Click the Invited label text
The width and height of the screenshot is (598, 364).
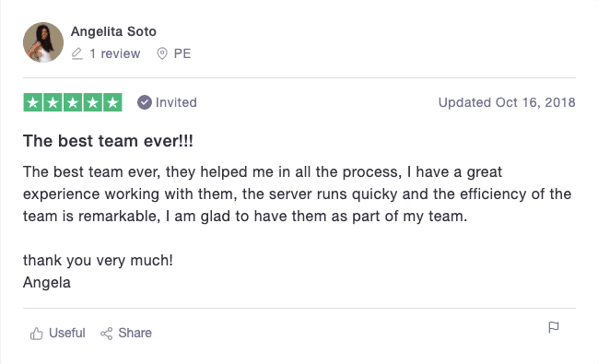tap(176, 102)
